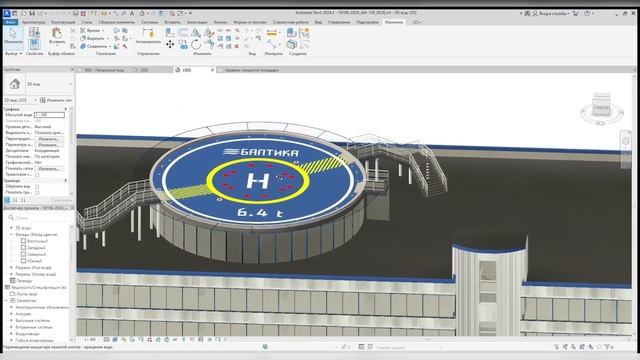Click the 1:100 view scale on view control bar
Image resolution: width=640 pixels, height=360 pixels.
pos(90,340)
